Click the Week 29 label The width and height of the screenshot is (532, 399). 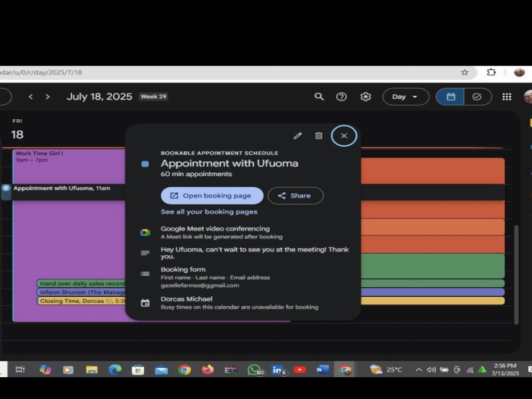tap(154, 97)
